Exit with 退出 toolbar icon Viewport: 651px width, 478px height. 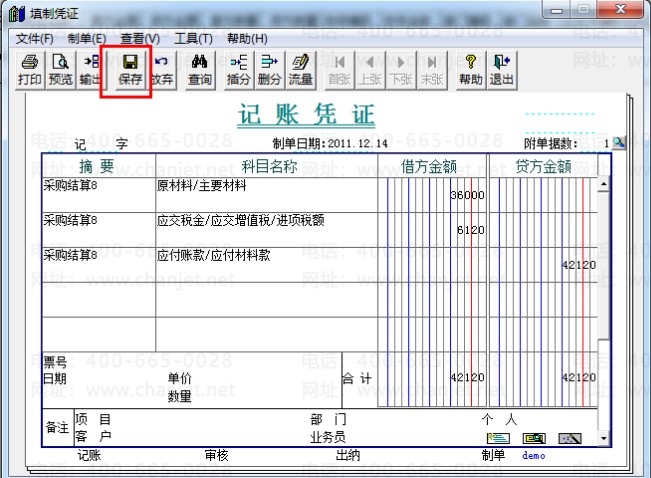tap(502, 70)
